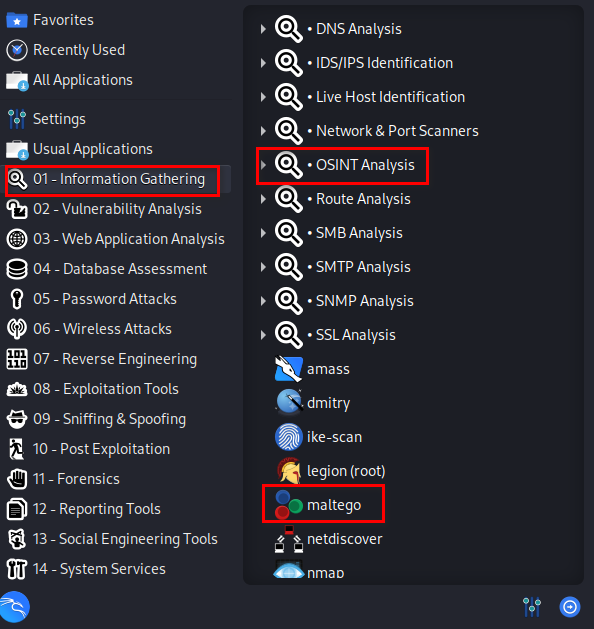Click the 10 - Post Exploitation running figure icon
Viewport: 594px width, 629px height.
(17, 449)
